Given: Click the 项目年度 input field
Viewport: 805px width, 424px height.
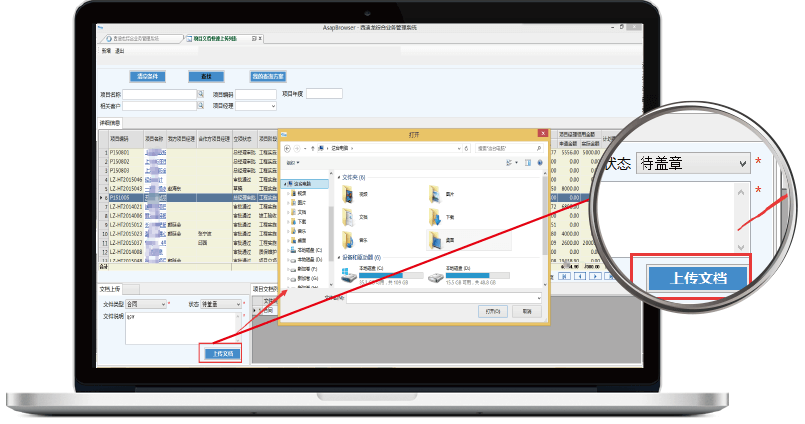Looking at the screenshot, I should point(325,94).
